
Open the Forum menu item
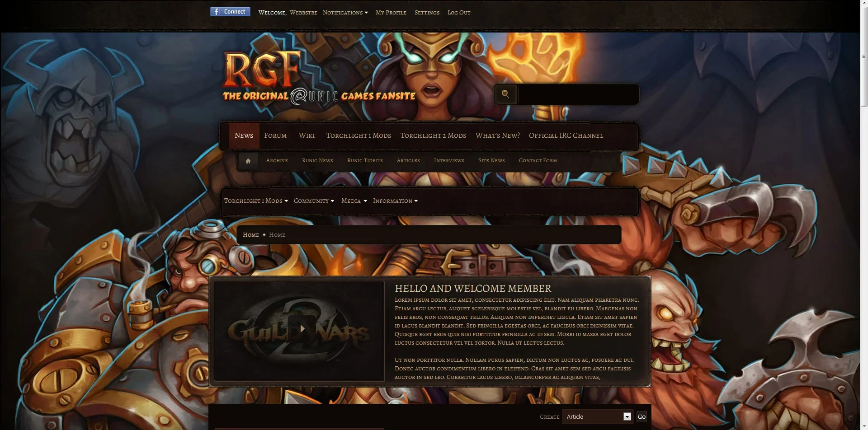point(275,136)
